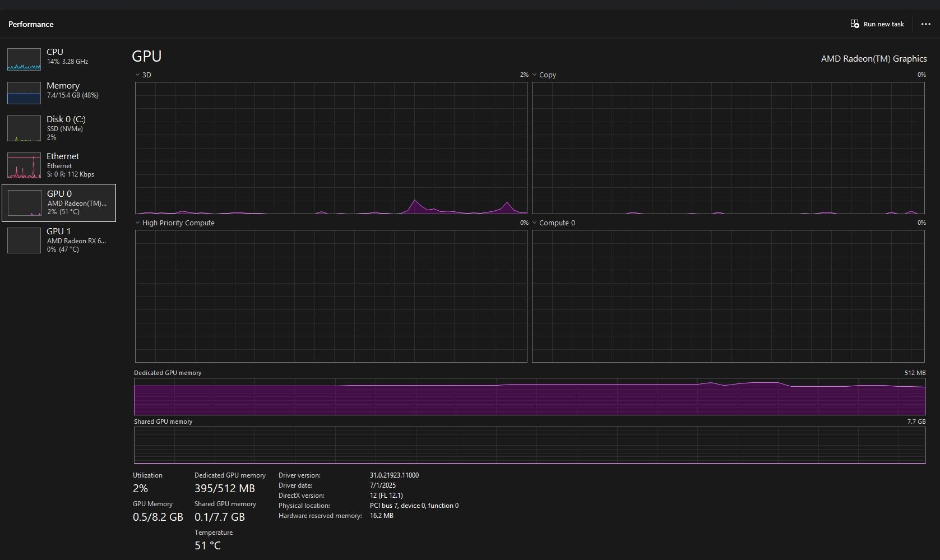Click the AMD Radeon RX 6... name
Screen dimensions: 940x560
pos(76,241)
